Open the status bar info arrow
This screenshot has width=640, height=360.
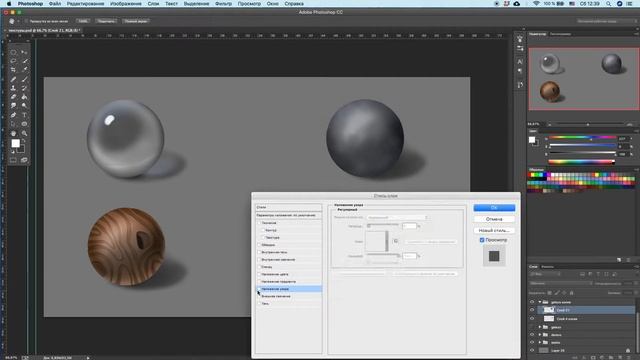coord(88,358)
